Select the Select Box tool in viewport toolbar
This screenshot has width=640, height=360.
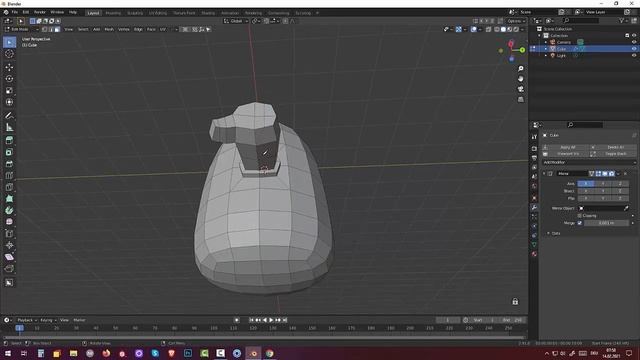pyautogui.click(x=9, y=42)
